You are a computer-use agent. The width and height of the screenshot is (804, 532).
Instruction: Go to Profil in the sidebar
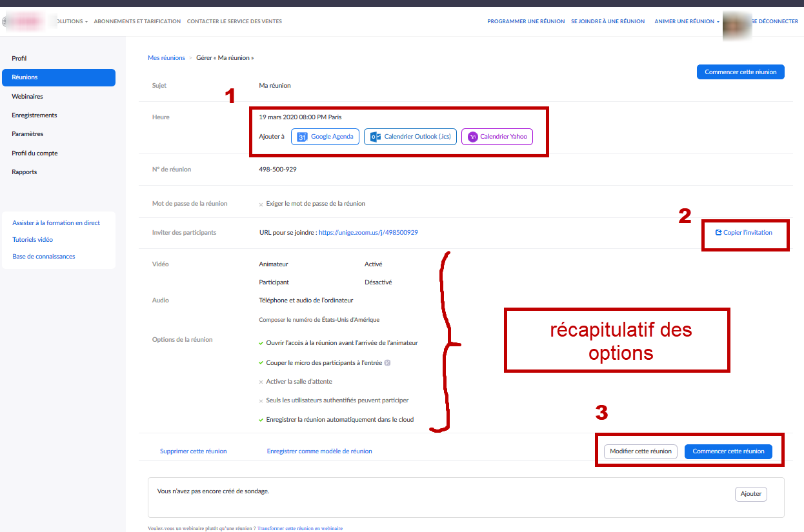click(19, 59)
